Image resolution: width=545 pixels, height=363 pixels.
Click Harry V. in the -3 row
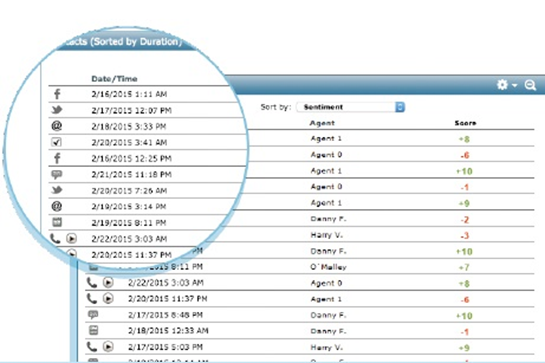[326, 235]
